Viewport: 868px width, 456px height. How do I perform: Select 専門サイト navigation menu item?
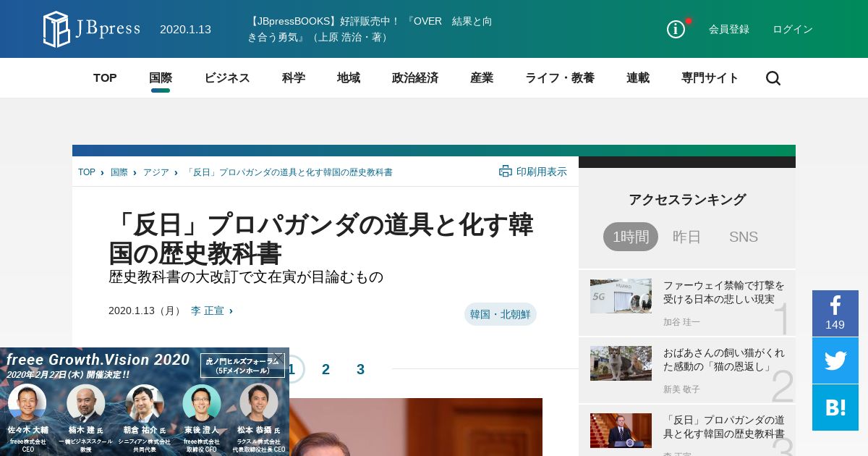tap(710, 78)
